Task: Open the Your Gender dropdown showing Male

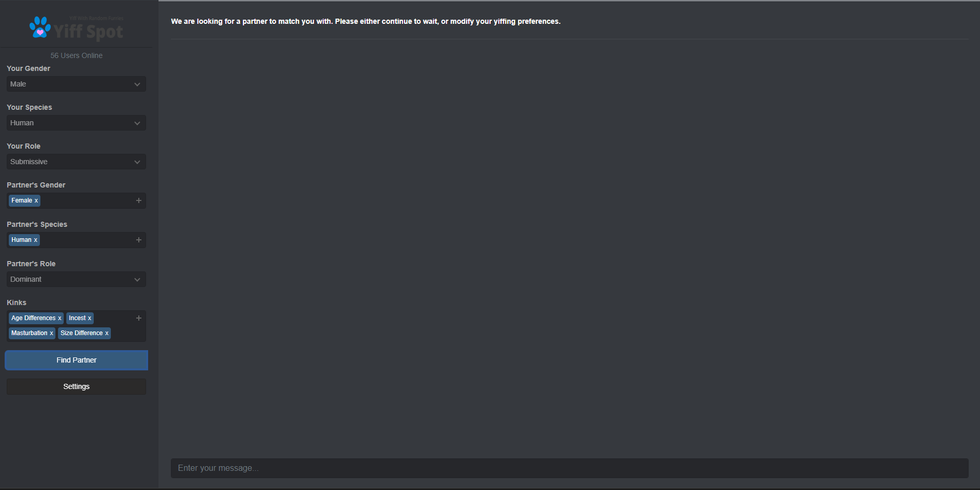Action: click(76, 84)
